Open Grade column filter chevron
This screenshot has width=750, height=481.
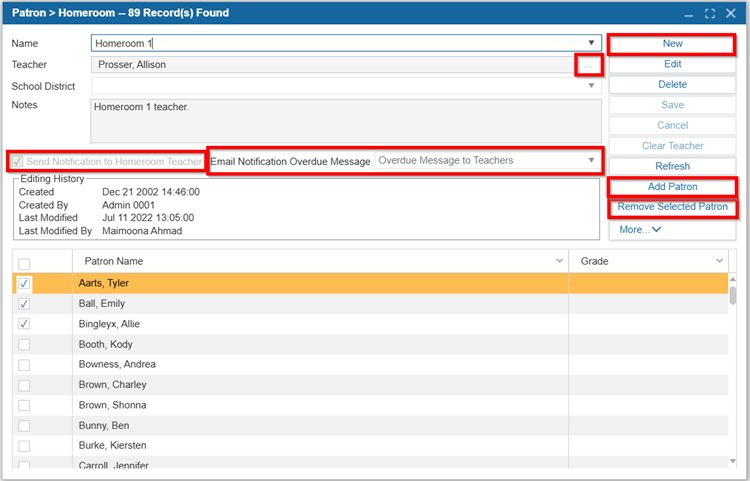coord(719,261)
